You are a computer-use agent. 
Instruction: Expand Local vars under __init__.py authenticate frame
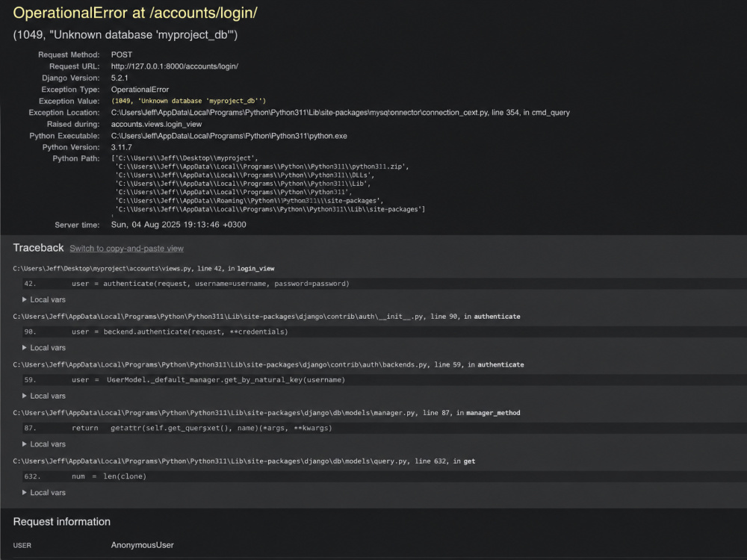(44, 348)
